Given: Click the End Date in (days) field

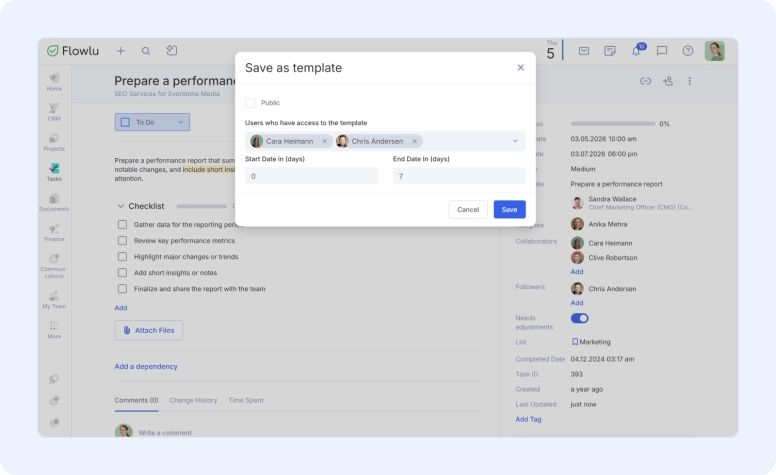Looking at the screenshot, I should click(459, 176).
